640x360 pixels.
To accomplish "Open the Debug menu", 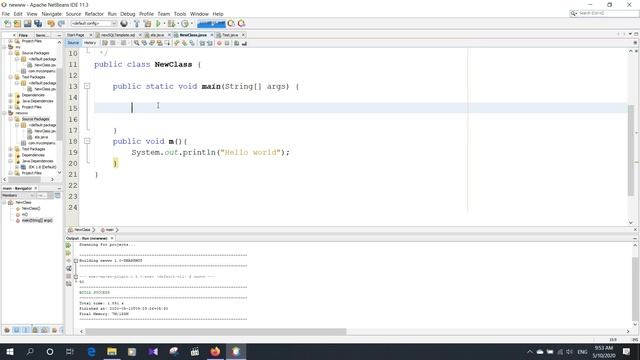I will tap(127, 14).
